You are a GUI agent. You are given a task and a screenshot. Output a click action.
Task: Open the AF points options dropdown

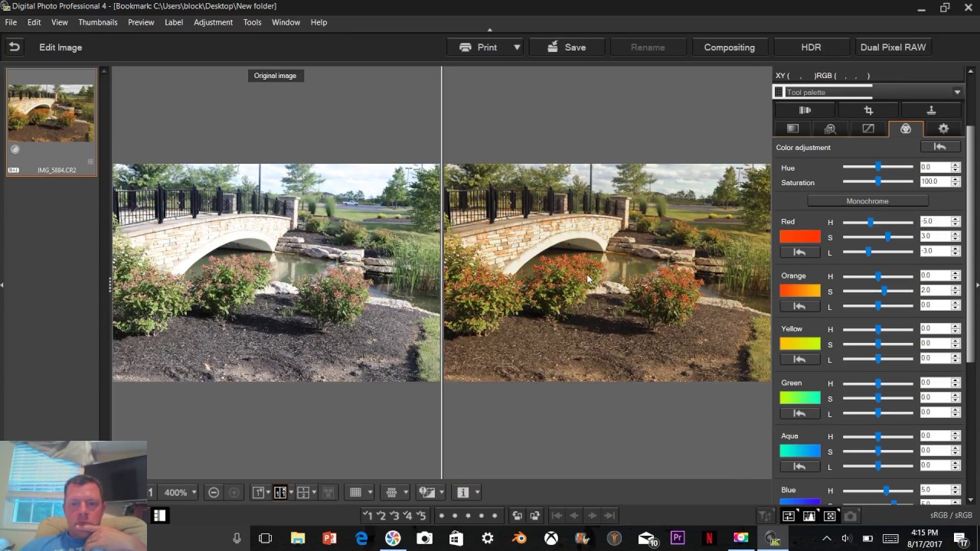[x=406, y=492]
